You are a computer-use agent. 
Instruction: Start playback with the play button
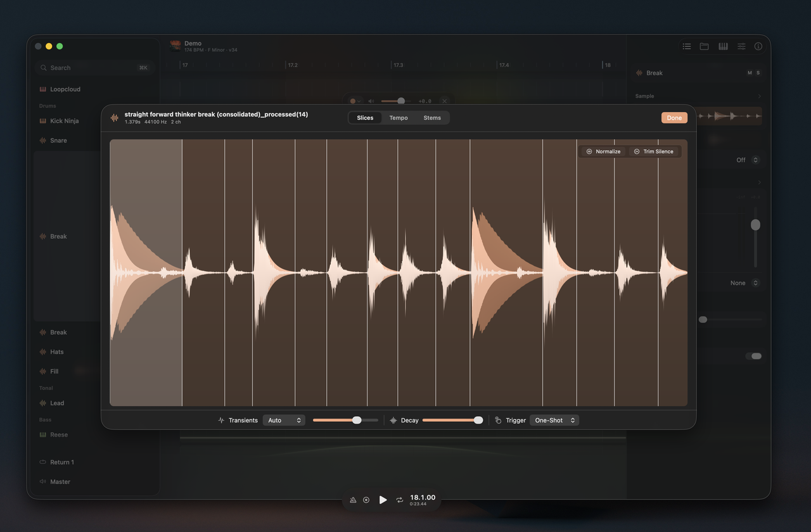pyautogui.click(x=383, y=500)
